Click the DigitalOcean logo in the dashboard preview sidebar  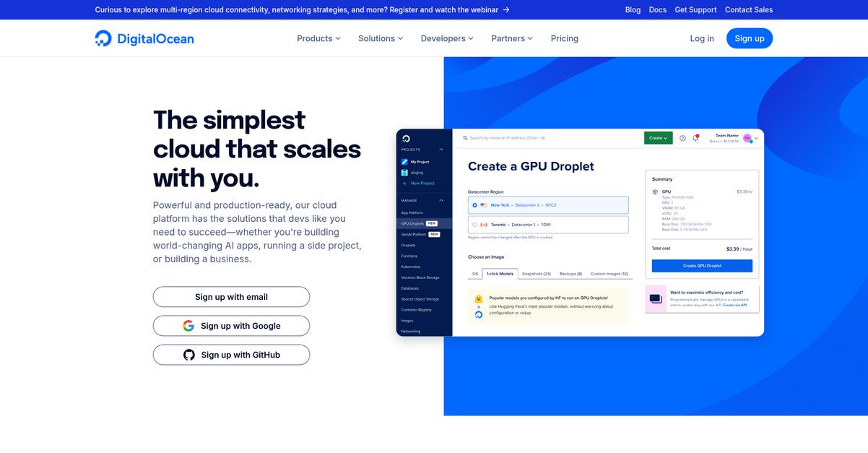pyautogui.click(x=406, y=138)
